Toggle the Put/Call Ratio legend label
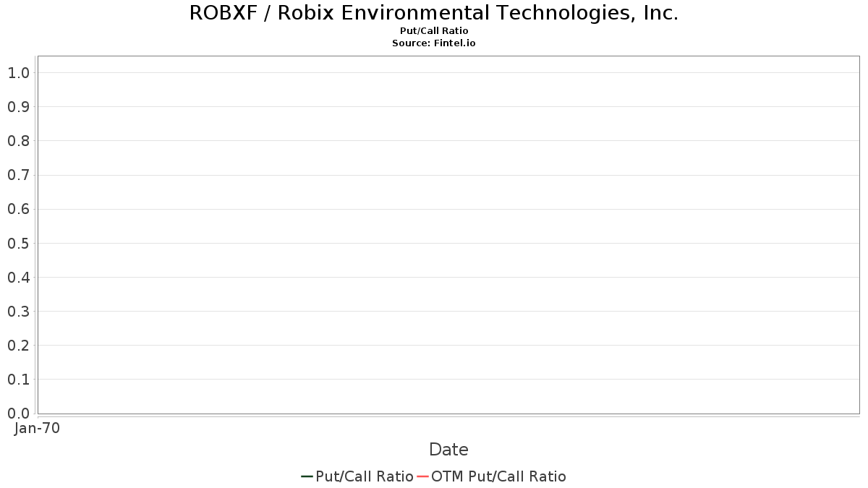The image size is (868, 488). pos(364,476)
